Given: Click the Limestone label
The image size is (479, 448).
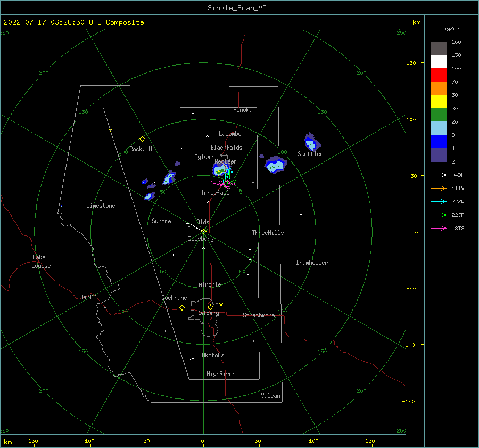Looking at the screenshot, I should 101,206.
